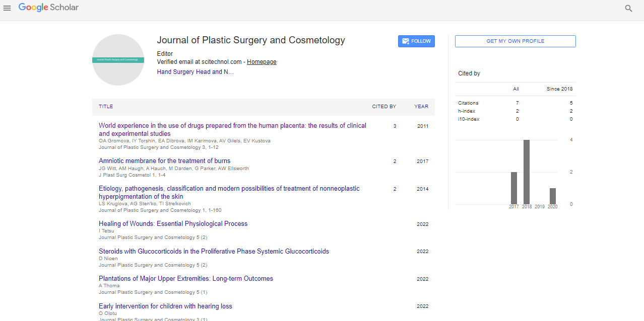Open World experience human placenta article
644x321 pixels.
(232, 129)
